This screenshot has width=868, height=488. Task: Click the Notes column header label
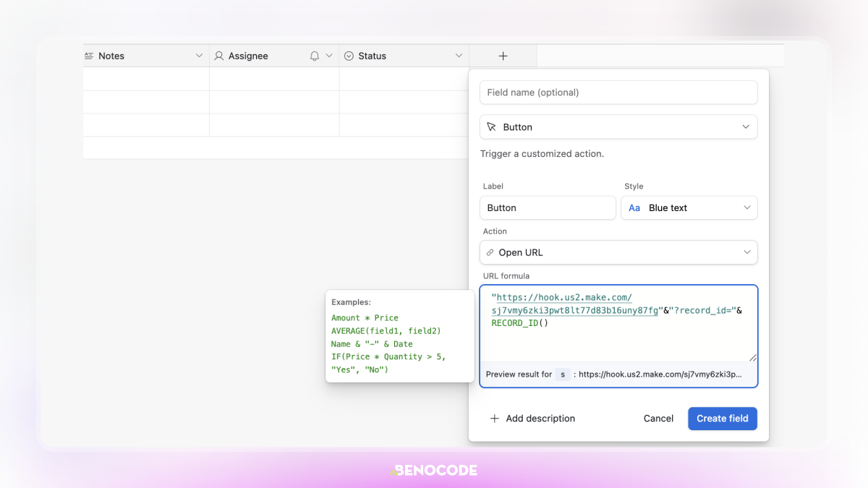point(111,56)
